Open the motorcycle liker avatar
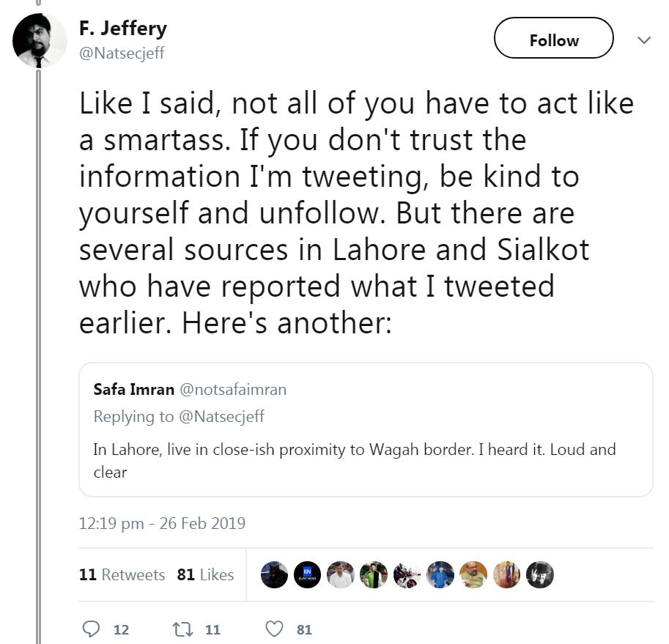 407,575
